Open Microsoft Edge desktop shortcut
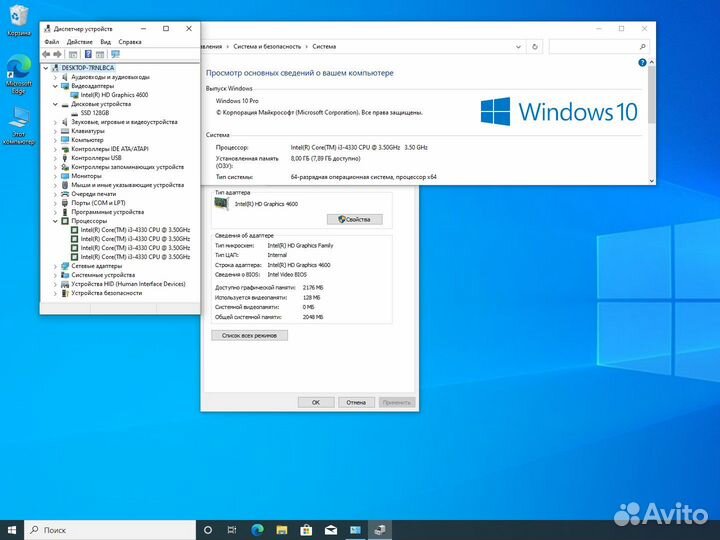Image resolution: width=720 pixels, height=540 pixels. [18, 75]
